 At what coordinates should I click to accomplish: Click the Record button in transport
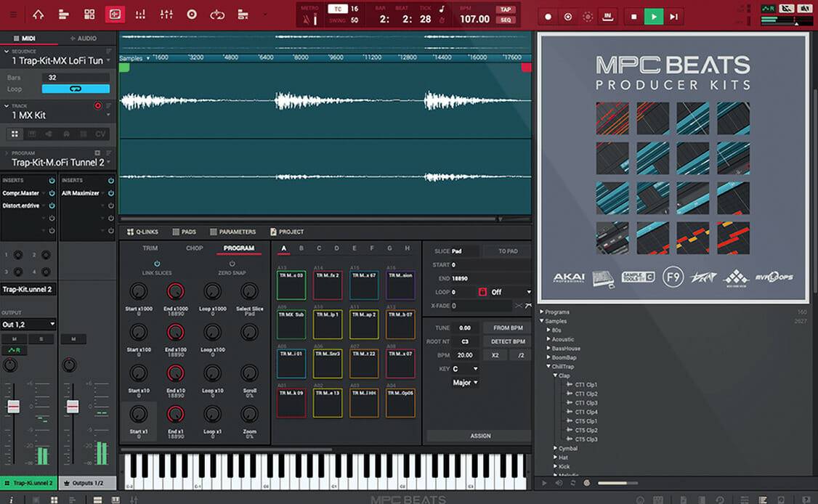(x=548, y=16)
